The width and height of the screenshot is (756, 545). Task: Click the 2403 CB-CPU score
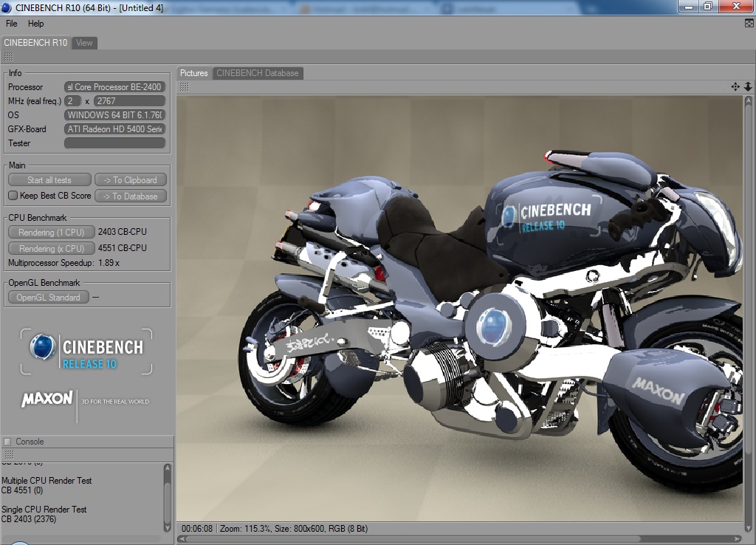[122, 231]
